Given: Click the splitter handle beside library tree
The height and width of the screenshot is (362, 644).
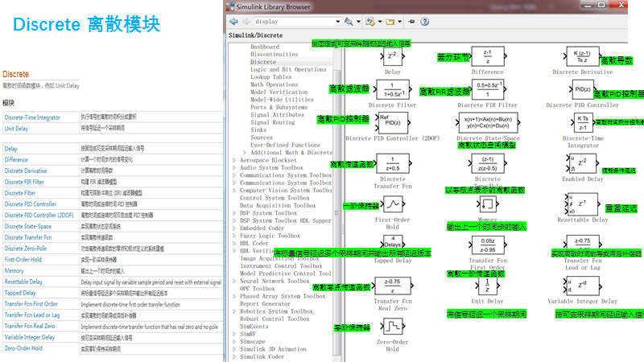Looking at the screenshot, I should (344, 228).
